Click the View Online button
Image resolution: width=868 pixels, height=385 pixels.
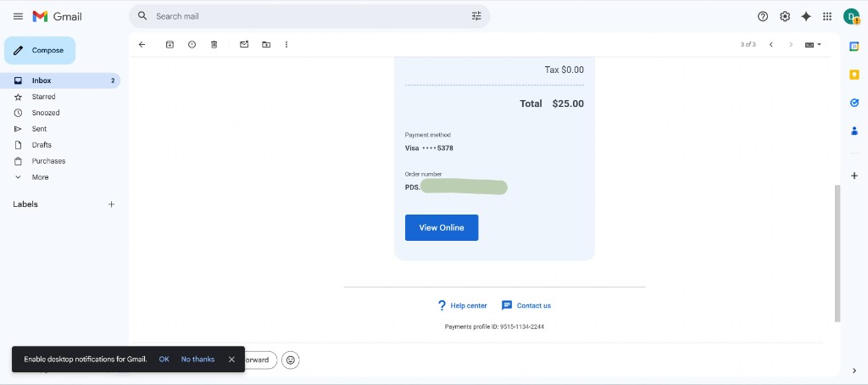point(442,227)
